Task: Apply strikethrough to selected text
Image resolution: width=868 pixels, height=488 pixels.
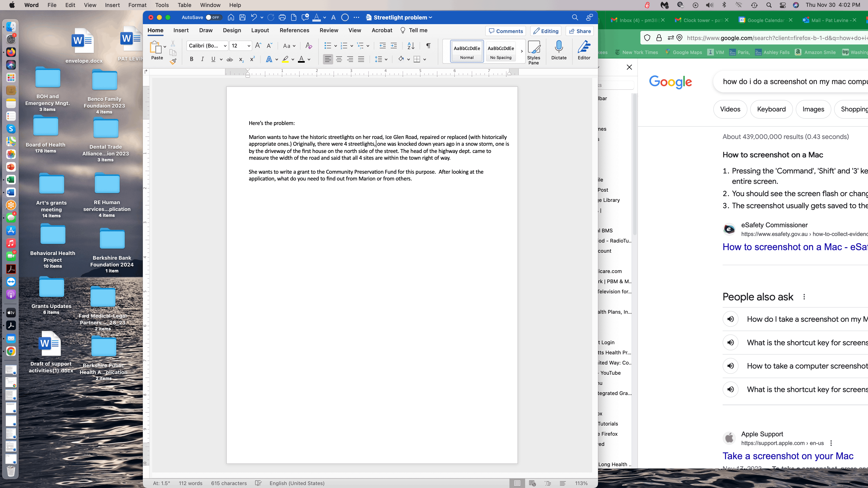Action: click(x=230, y=59)
